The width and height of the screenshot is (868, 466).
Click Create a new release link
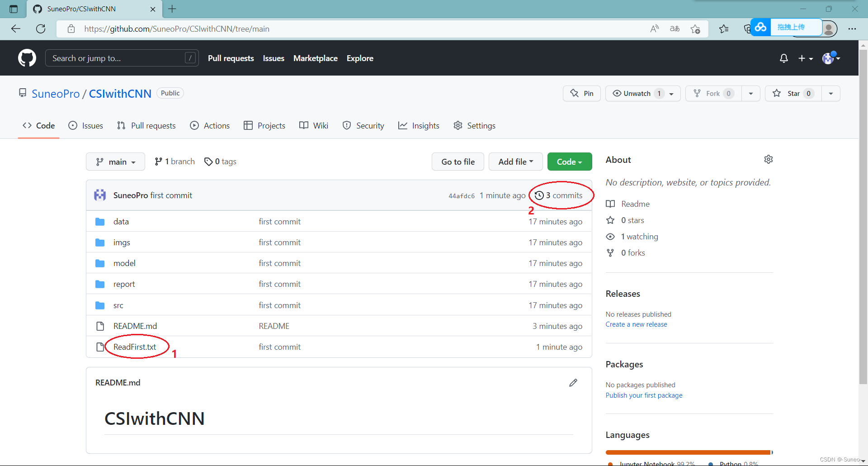tap(636, 324)
